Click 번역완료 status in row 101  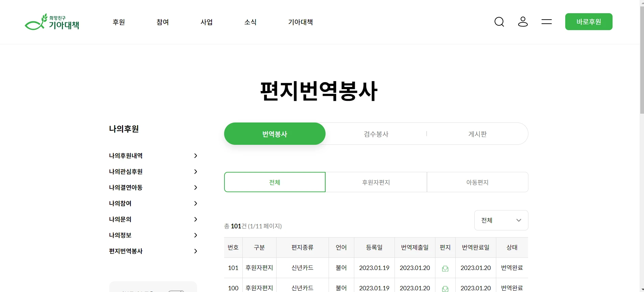click(512, 268)
